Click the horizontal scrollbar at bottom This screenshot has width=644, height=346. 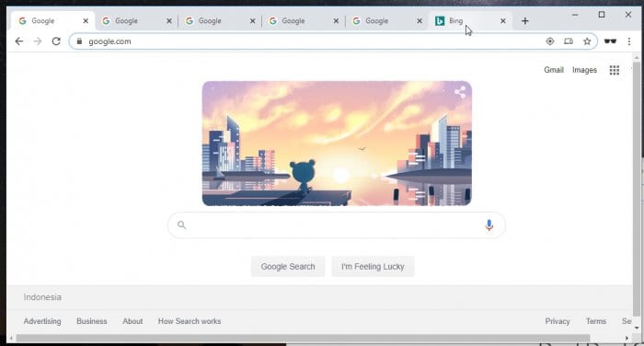303,339
